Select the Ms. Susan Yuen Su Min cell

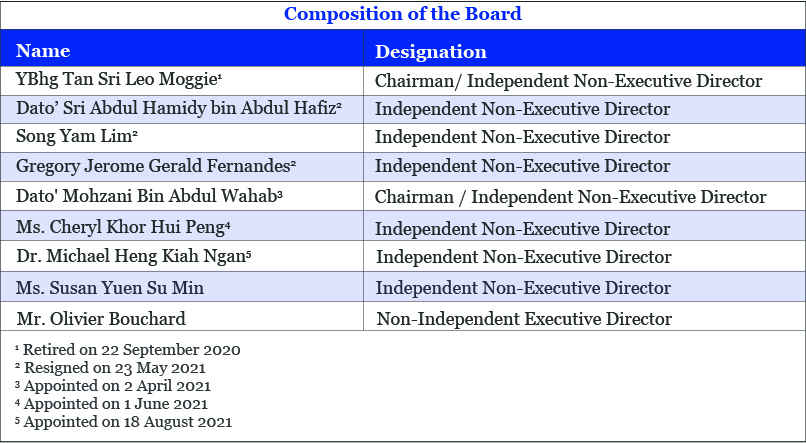click(110, 288)
